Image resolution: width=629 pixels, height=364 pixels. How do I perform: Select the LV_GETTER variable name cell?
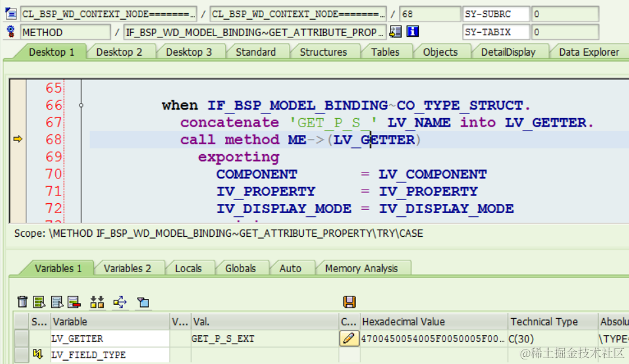pyautogui.click(x=110, y=338)
